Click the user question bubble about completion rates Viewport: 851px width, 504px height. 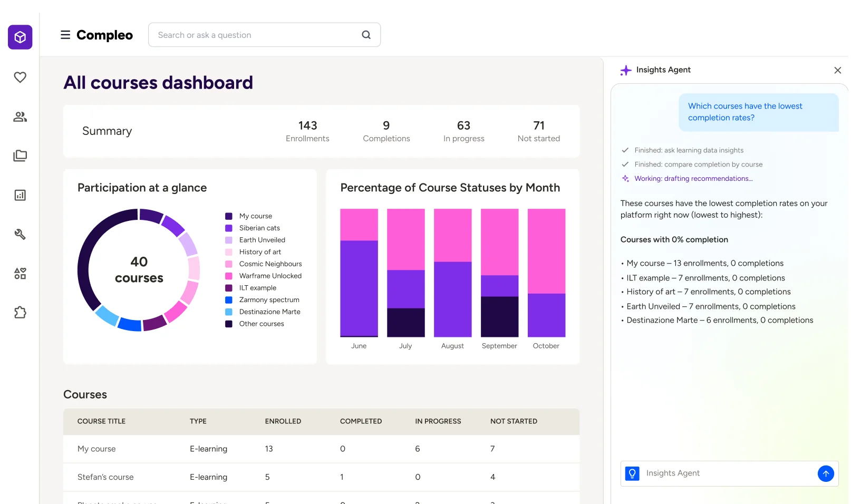tap(759, 112)
